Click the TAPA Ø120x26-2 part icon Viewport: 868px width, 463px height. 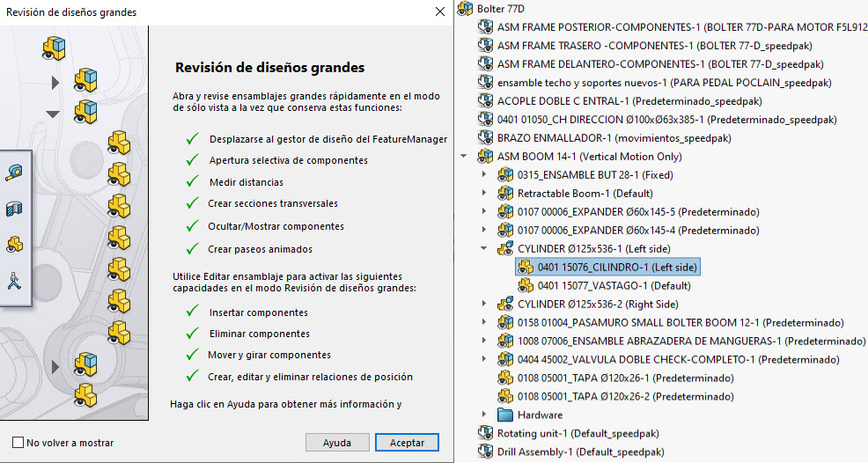point(505,396)
